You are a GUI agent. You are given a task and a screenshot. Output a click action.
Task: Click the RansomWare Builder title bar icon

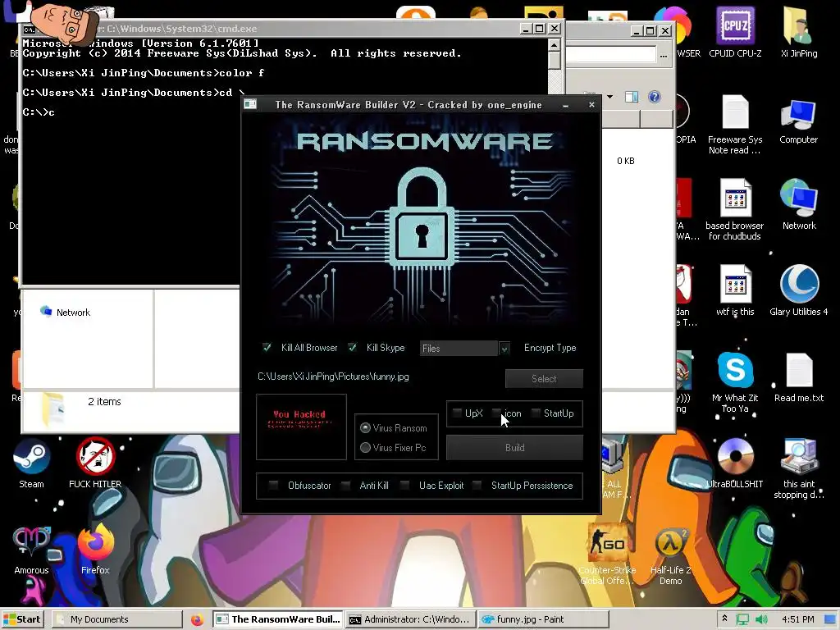click(x=250, y=104)
